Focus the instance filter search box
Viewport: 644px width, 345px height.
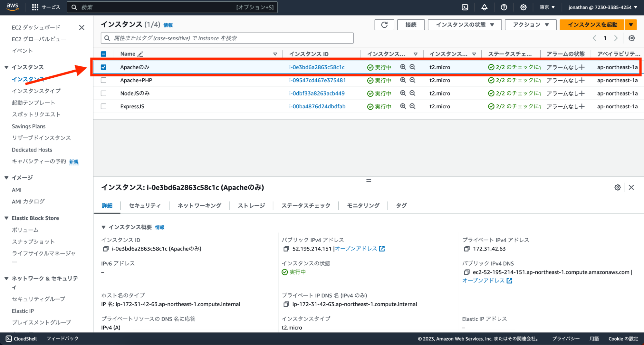pos(227,38)
